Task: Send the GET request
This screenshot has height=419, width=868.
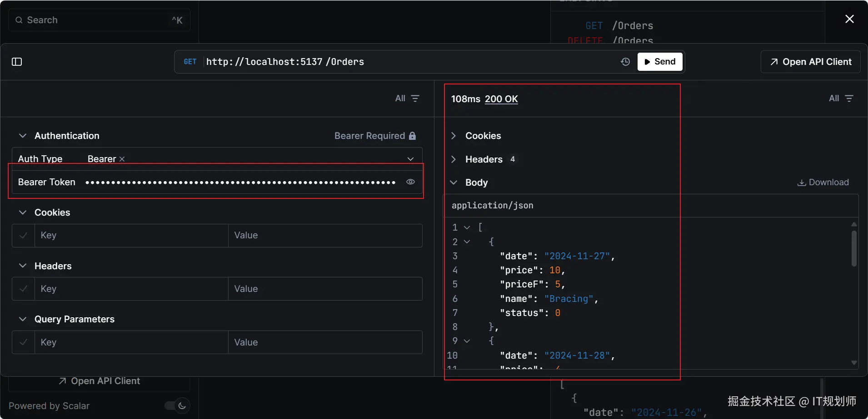Action: point(660,62)
